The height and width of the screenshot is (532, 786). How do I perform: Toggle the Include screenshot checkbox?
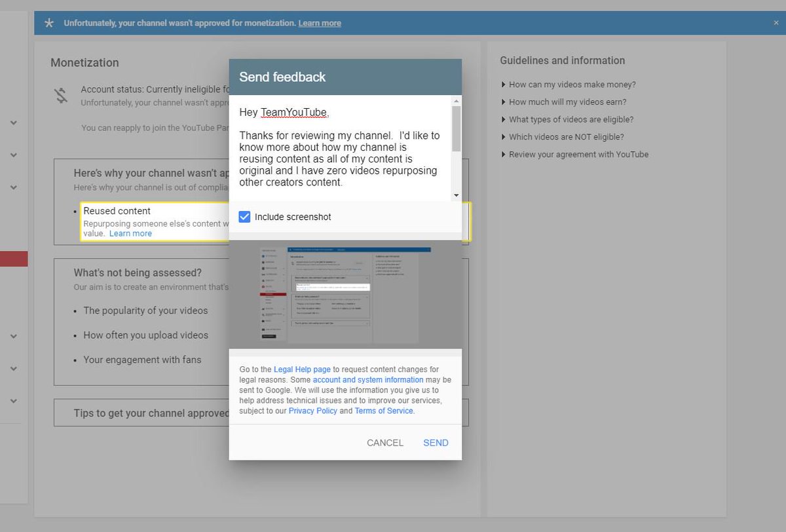[x=244, y=217]
